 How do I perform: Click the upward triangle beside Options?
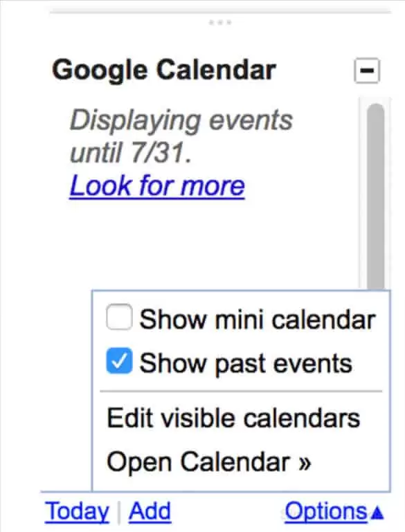[377, 513]
